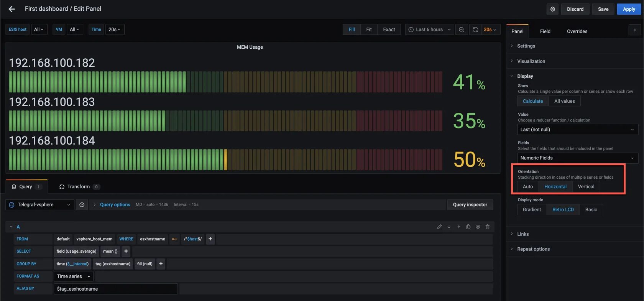Open dashboard settings gear icon
644x301 pixels.
pyautogui.click(x=552, y=9)
